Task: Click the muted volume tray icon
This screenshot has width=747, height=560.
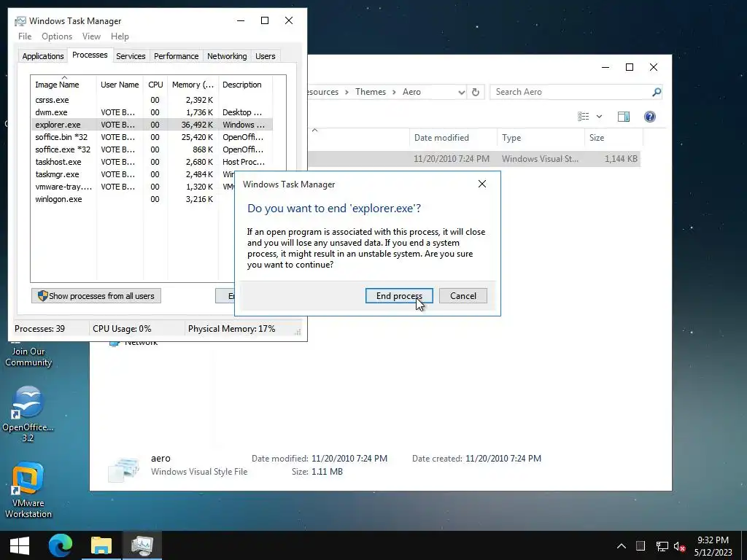Action: pyautogui.click(x=679, y=546)
